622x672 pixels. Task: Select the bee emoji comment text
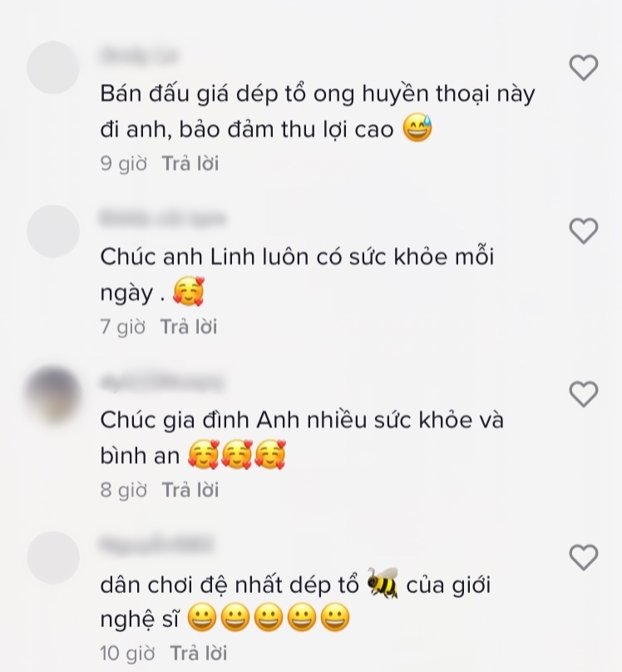[295, 601]
